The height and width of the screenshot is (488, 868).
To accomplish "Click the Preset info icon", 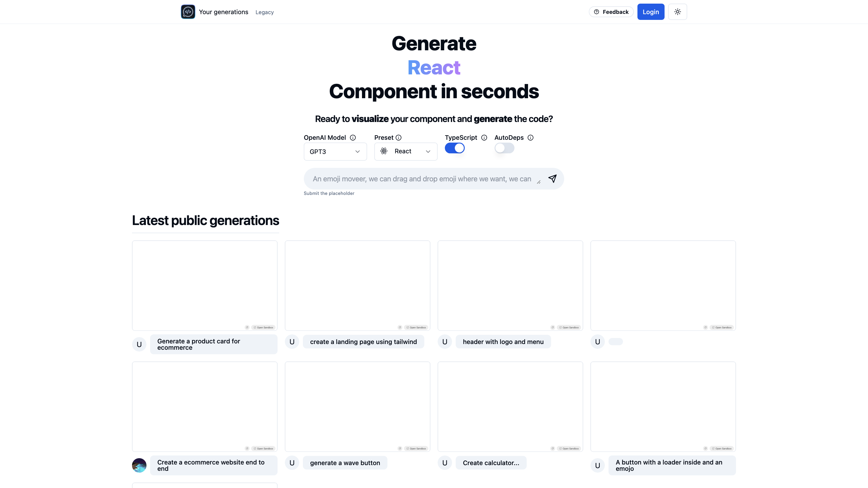I will (x=399, y=137).
